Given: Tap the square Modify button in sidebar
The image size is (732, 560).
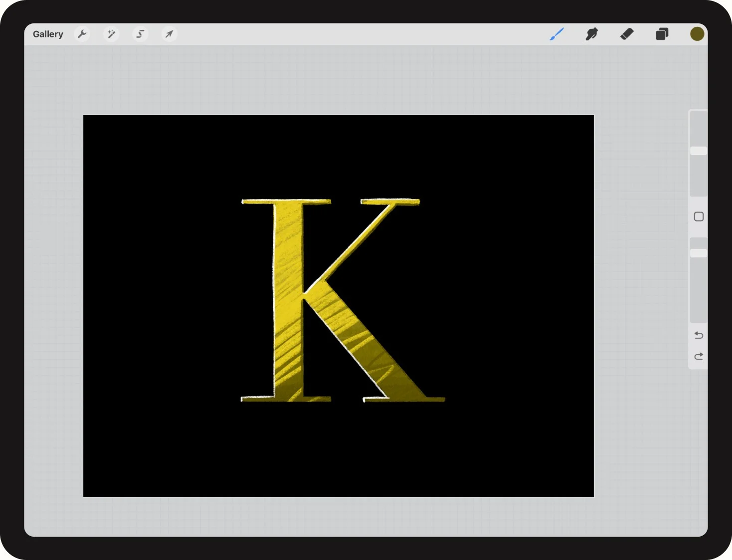Looking at the screenshot, I should pyautogui.click(x=699, y=217).
